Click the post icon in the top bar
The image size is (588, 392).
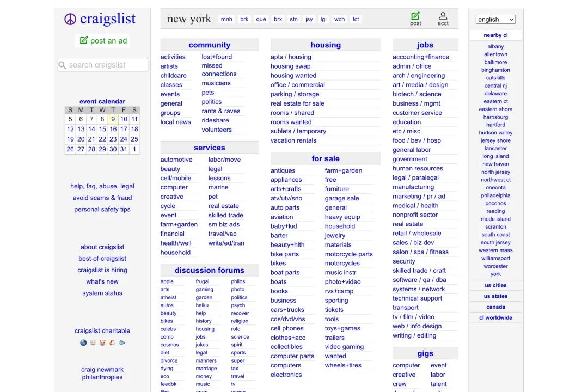click(415, 16)
